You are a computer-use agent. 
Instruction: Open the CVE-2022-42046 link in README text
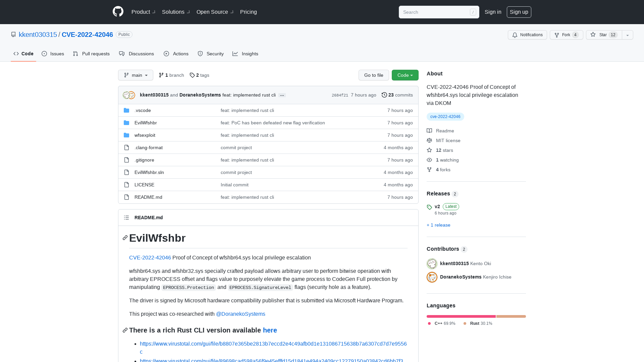click(x=150, y=257)
